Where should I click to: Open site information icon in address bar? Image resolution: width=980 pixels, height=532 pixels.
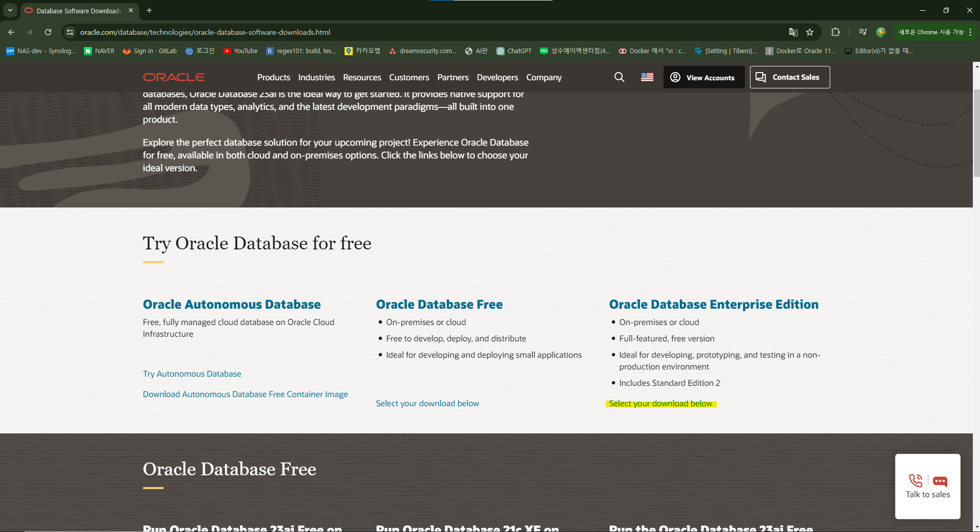tap(70, 32)
